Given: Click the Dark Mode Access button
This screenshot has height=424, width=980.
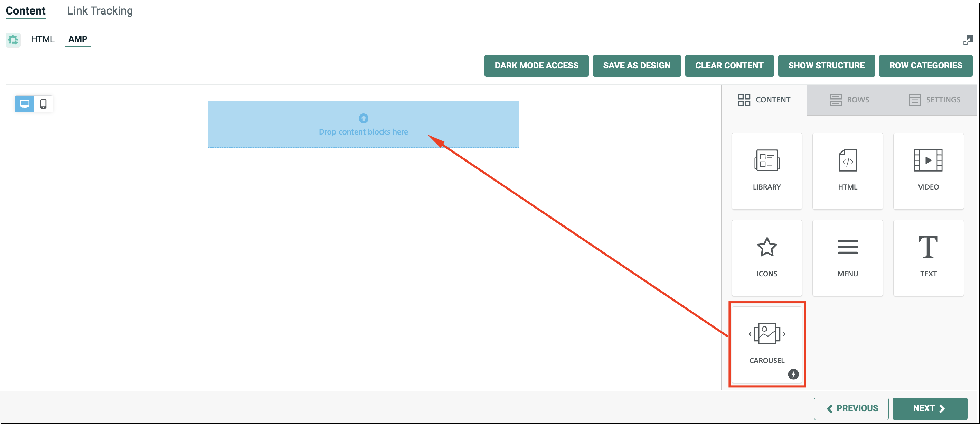Looking at the screenshot, I should (536, 65).
